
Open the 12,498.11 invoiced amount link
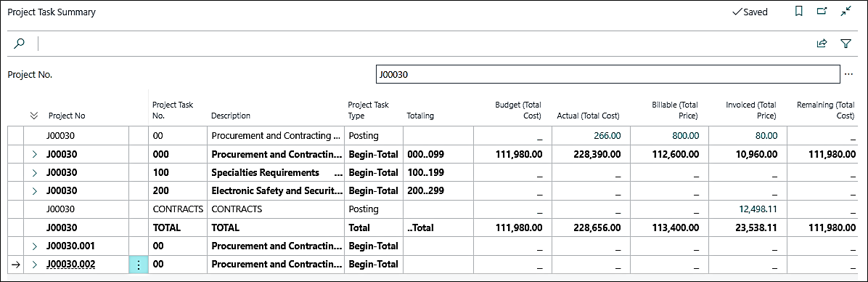click(758, 209)
